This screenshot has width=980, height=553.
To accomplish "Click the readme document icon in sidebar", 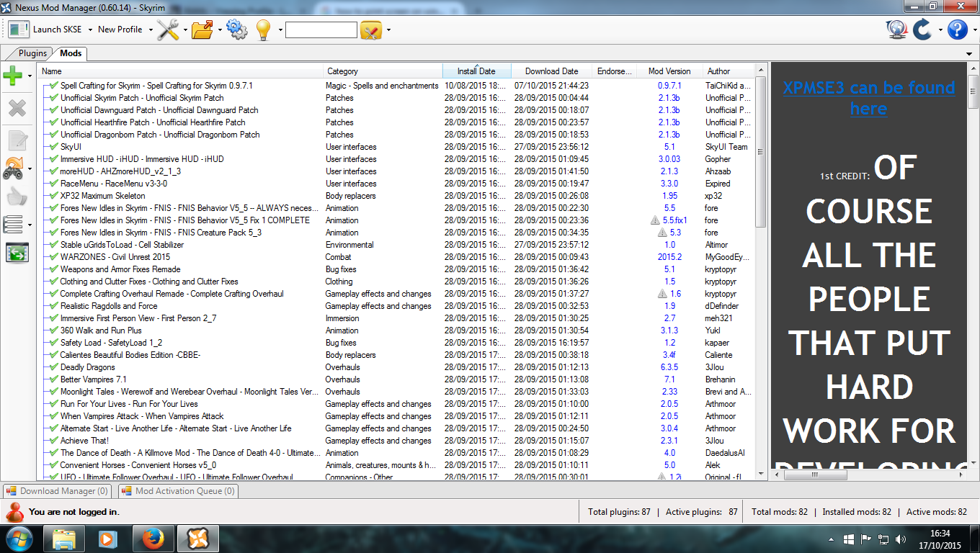I will pyautogui.click(x=17, y=140).
